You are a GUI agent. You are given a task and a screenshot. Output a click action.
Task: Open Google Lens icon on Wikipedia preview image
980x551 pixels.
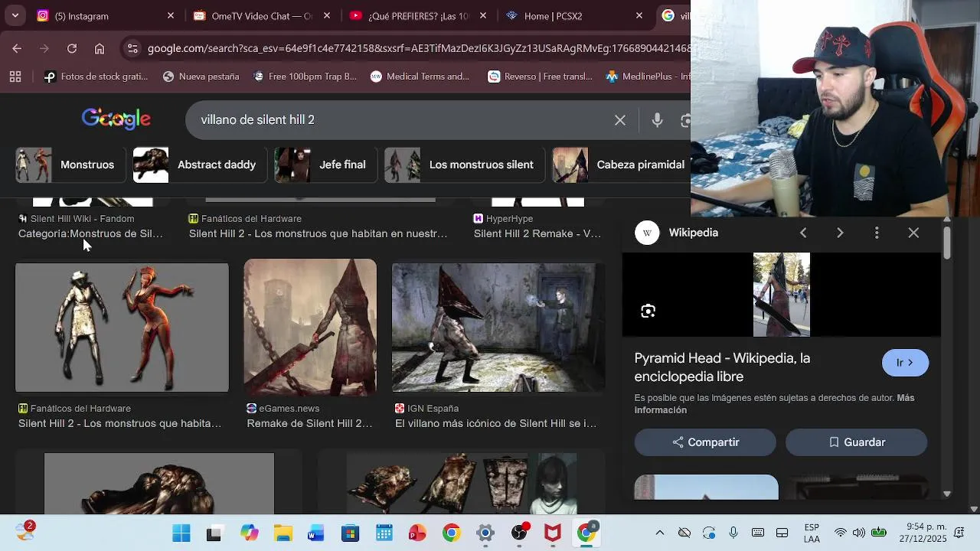(648, 311)
